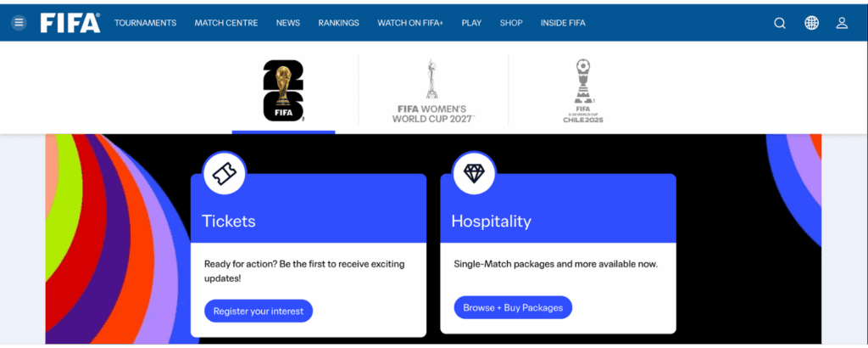Click the FIFA logo
Screen dimensions: 868x348
pyautogui.click(x=70, y=23)
